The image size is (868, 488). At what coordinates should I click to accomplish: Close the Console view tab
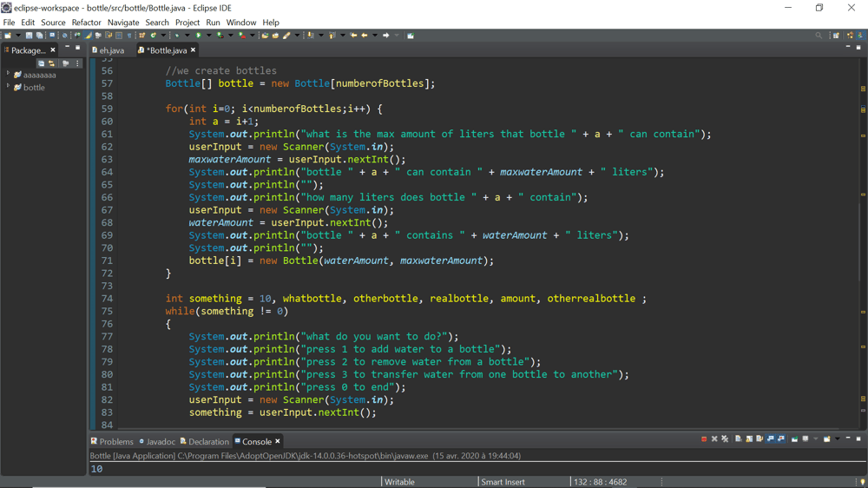(278, 441)
